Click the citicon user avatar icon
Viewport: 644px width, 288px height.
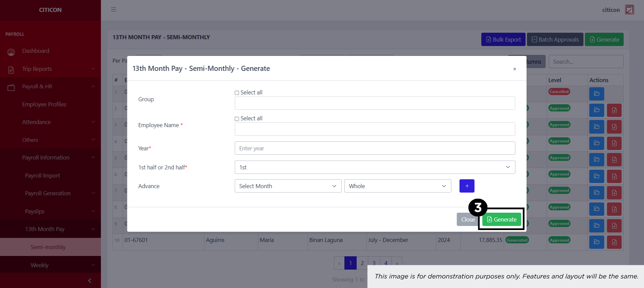click(x=629, y=10)
